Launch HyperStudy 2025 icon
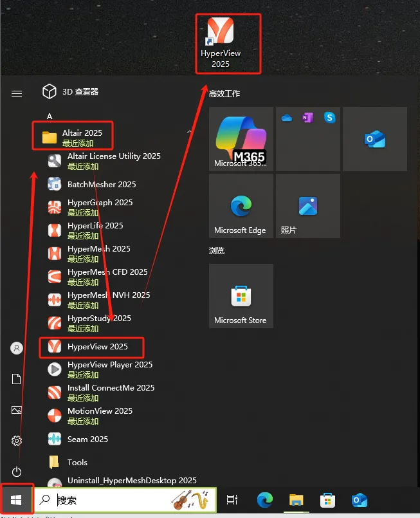The width and height of the screenshot is (420, 518). [55, 323]
